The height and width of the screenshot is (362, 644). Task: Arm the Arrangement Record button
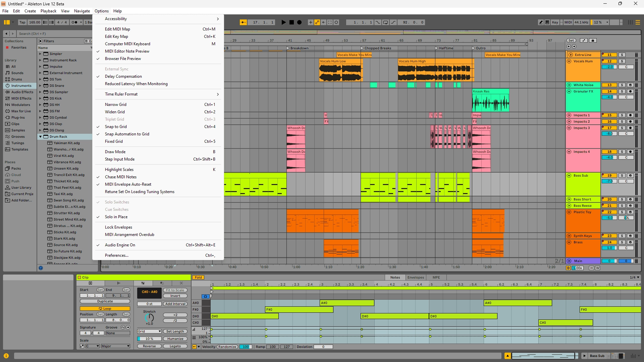click(300, 22)
